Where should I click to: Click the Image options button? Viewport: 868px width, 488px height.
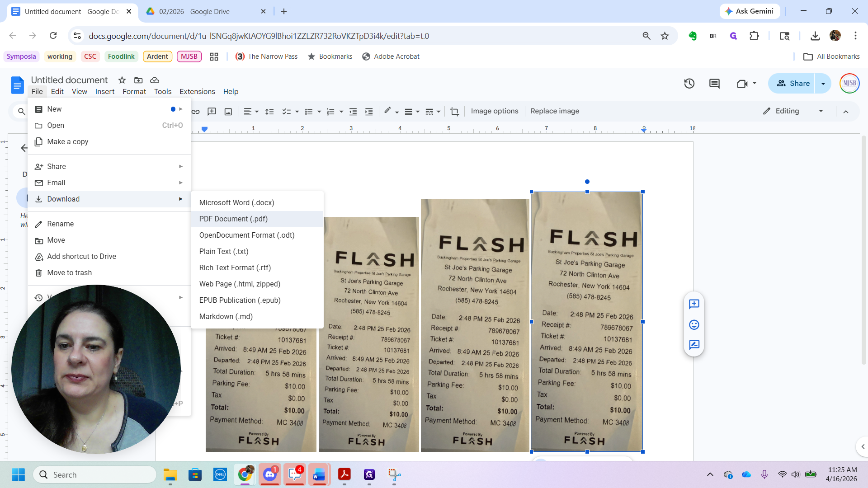[495, 111]
